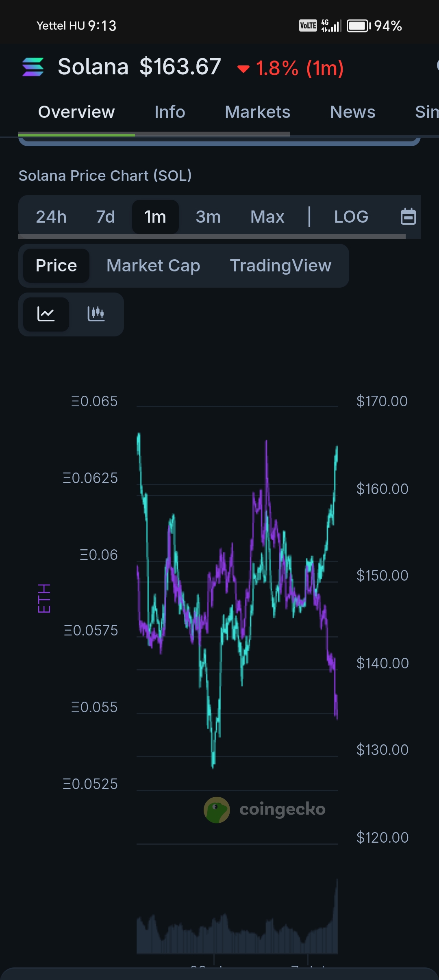Tap the 1.8% (1m) change label
Screen dimensions: 439x980
tap(300, 68)
